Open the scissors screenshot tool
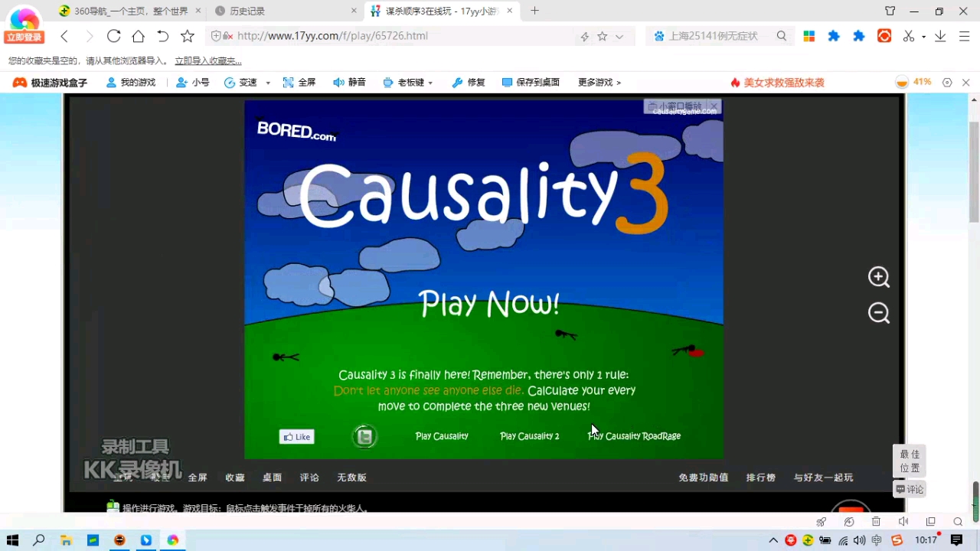The height and width of the screenshot is (551, 980). pos(909,36)
